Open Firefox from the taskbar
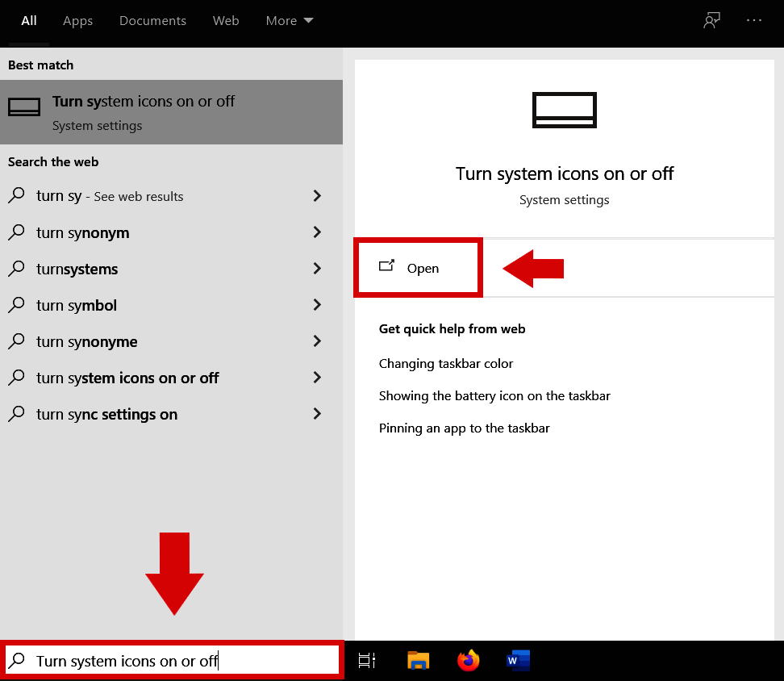Viewport: 784px width, 681px height. (468, 660)
